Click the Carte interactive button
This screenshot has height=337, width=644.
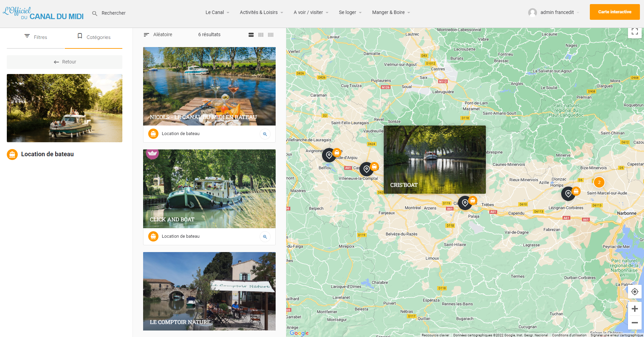pos(615,12)
